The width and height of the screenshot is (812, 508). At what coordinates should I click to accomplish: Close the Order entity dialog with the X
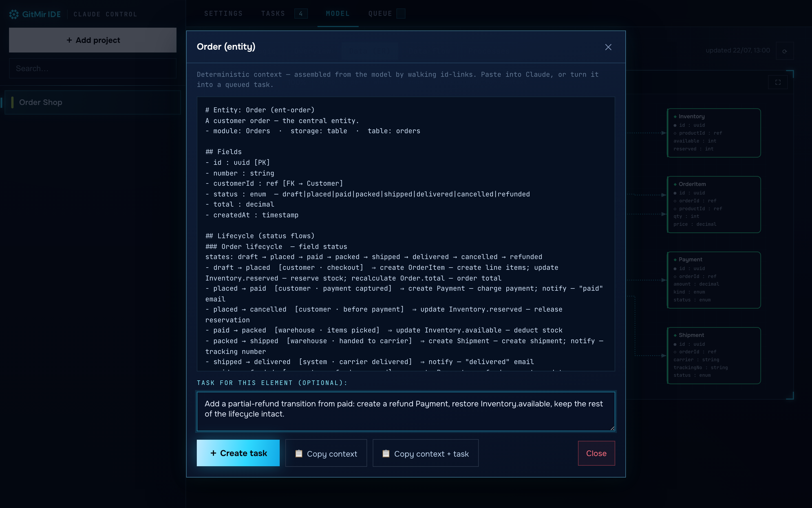point(608,47)
